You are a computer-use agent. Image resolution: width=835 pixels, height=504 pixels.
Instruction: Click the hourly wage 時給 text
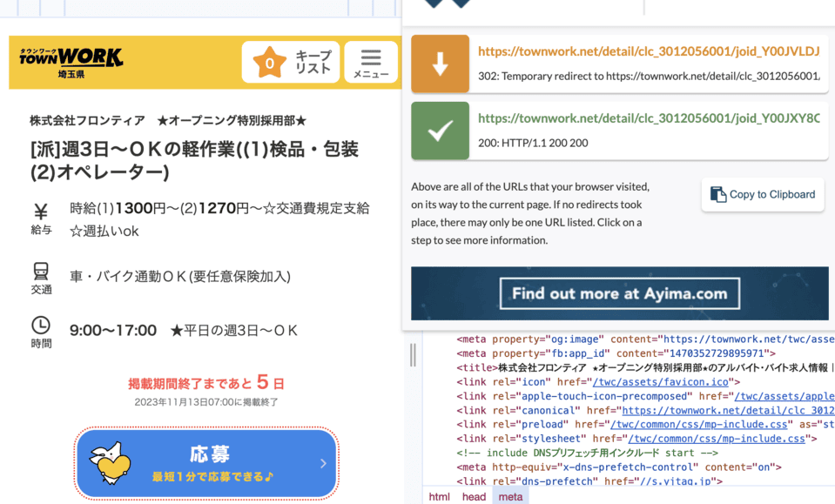point(219,208)
